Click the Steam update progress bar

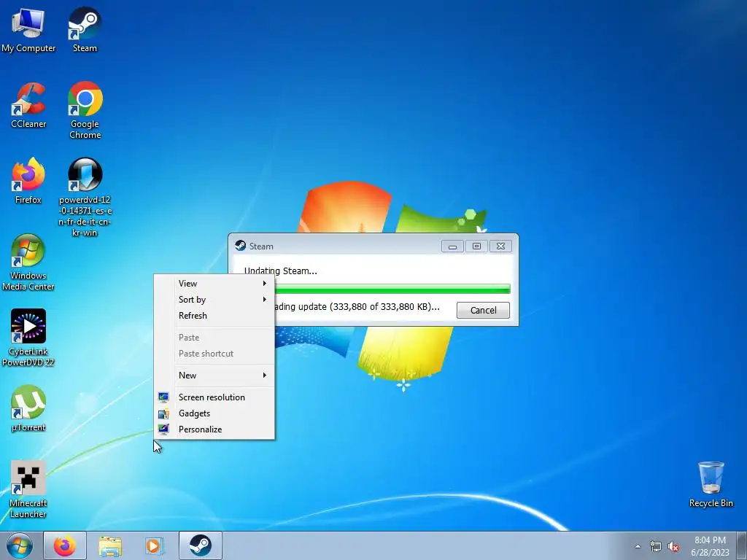[x=392, y=289]
